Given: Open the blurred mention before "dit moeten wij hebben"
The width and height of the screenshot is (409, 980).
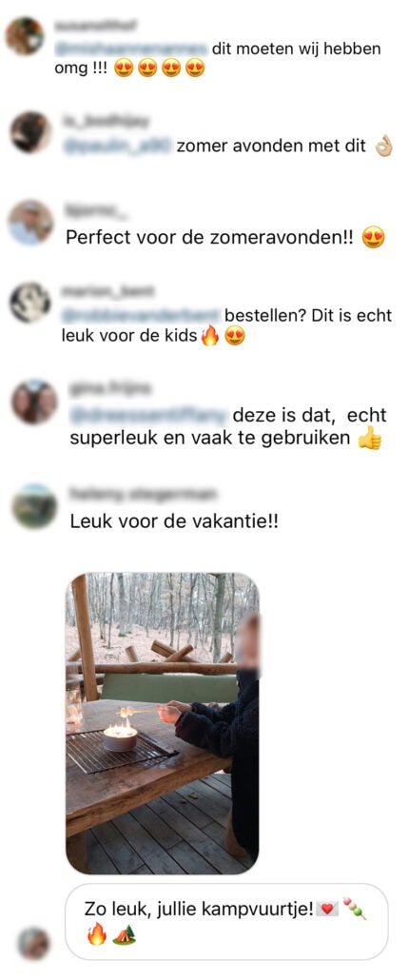Looking at the screenshot, I should tap(132, 49).
